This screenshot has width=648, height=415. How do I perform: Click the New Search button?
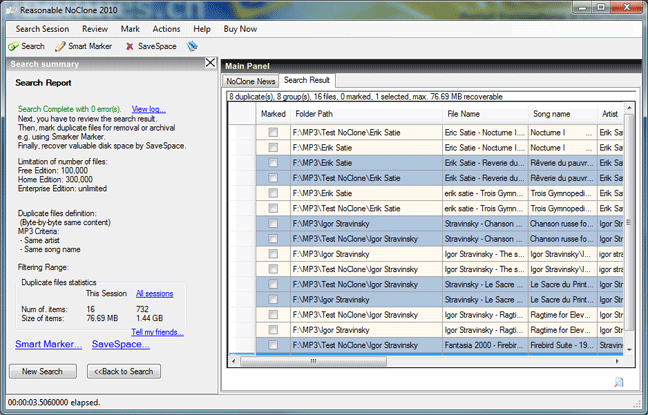pyautogui.click(x=43, y=371)
